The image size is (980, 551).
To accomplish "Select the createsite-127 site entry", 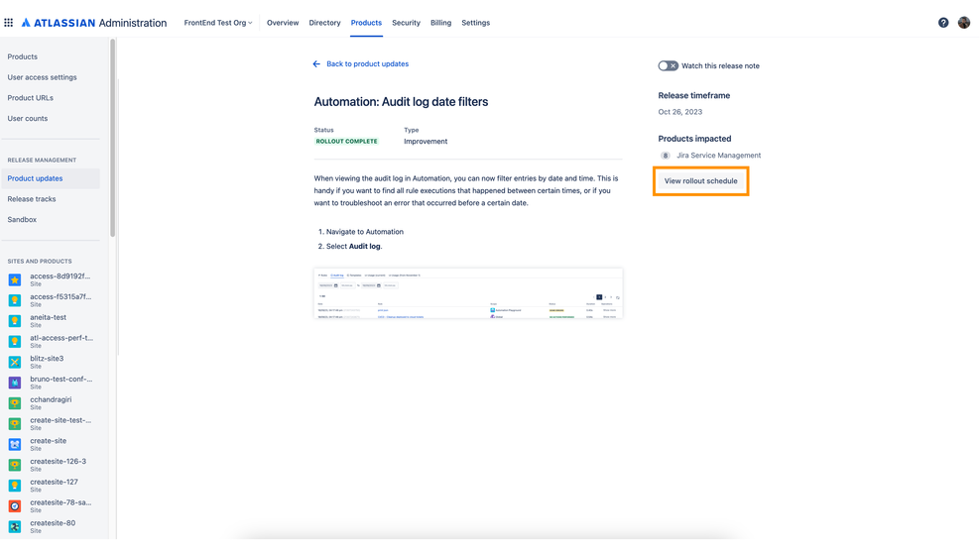I will 50,486.
